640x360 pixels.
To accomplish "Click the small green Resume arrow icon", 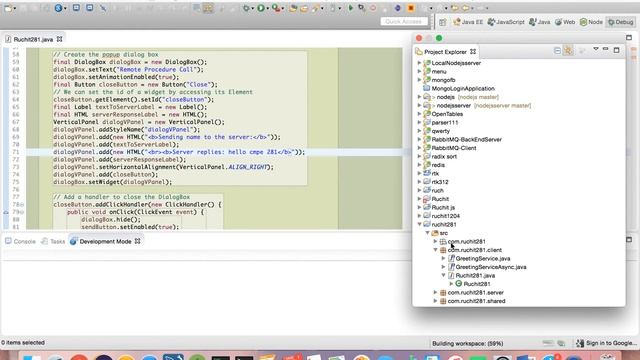I will [x=350, y=8].
